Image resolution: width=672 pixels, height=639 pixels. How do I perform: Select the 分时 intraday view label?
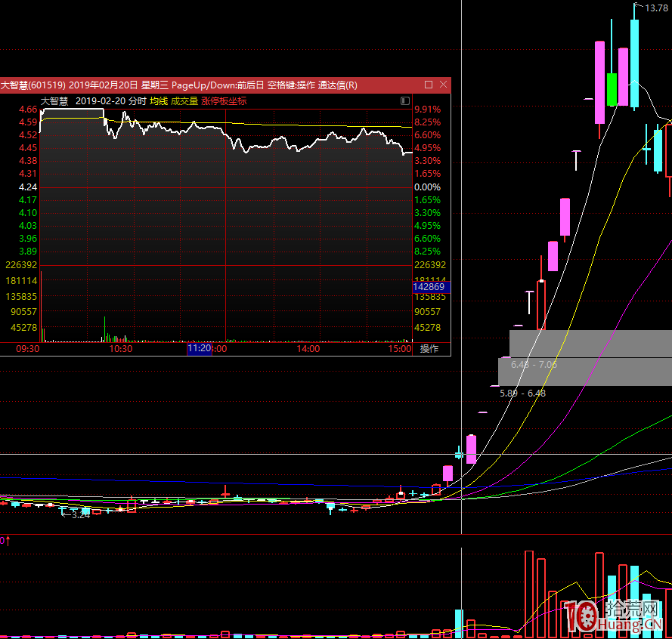(x=137, y=101)
